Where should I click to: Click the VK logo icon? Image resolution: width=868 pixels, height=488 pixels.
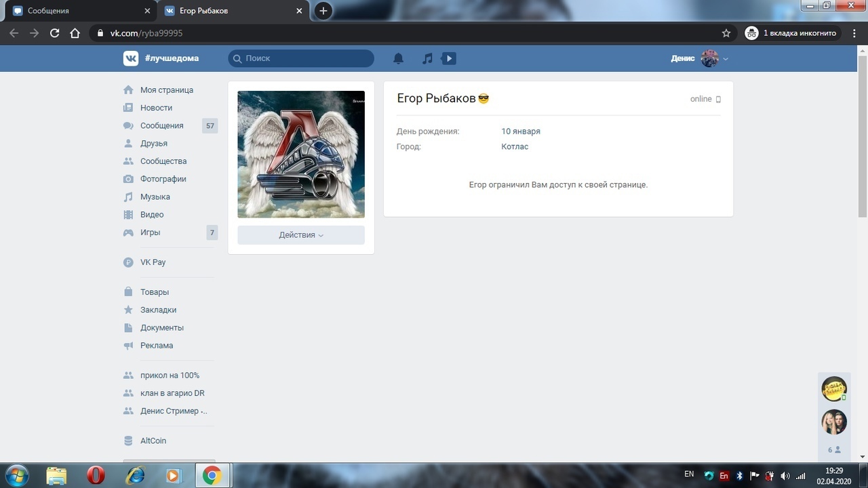click(x=131, y=58)
